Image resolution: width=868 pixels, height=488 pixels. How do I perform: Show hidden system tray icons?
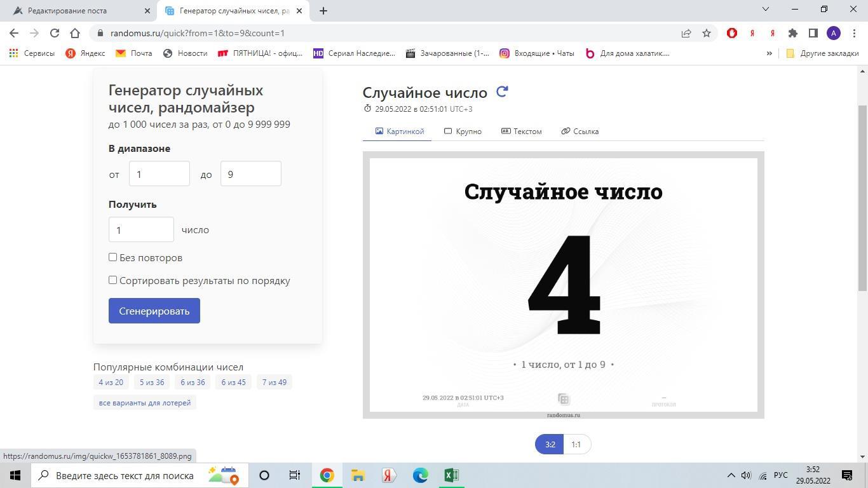[x=731, y=475]
